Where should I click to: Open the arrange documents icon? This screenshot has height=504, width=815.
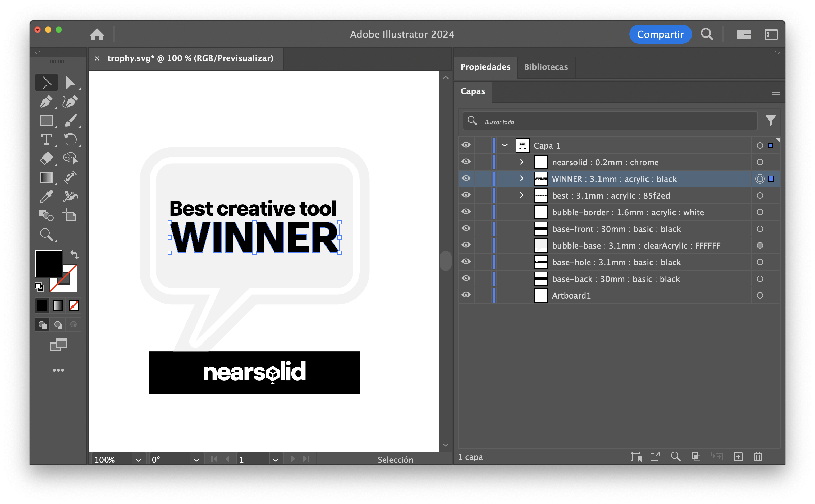point(744,34)
